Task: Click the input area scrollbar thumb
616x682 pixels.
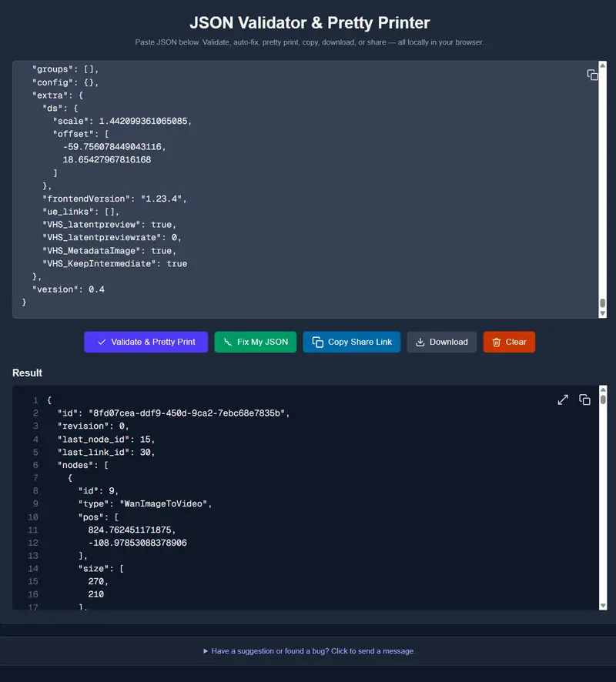Action: [x=602, y=303]
